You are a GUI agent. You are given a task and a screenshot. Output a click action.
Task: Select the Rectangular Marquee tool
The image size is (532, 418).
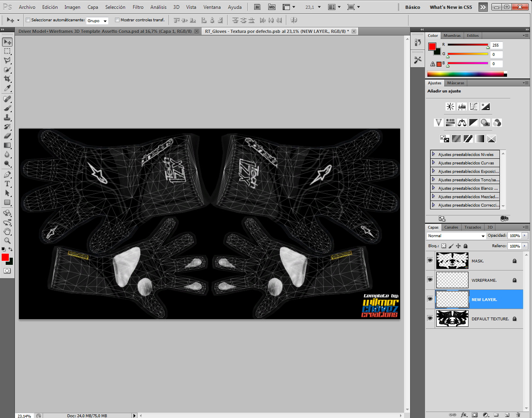point(7,51)
